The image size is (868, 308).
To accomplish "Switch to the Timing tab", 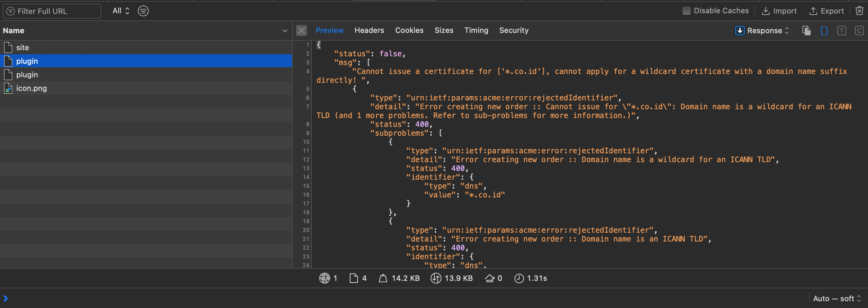I will click(x=476, y=31).
